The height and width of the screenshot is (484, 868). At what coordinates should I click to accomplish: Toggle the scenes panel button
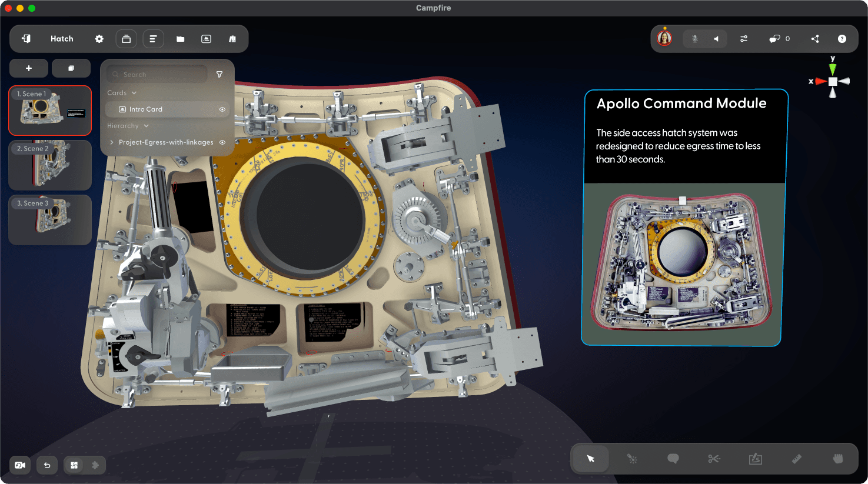coord(126,39)
